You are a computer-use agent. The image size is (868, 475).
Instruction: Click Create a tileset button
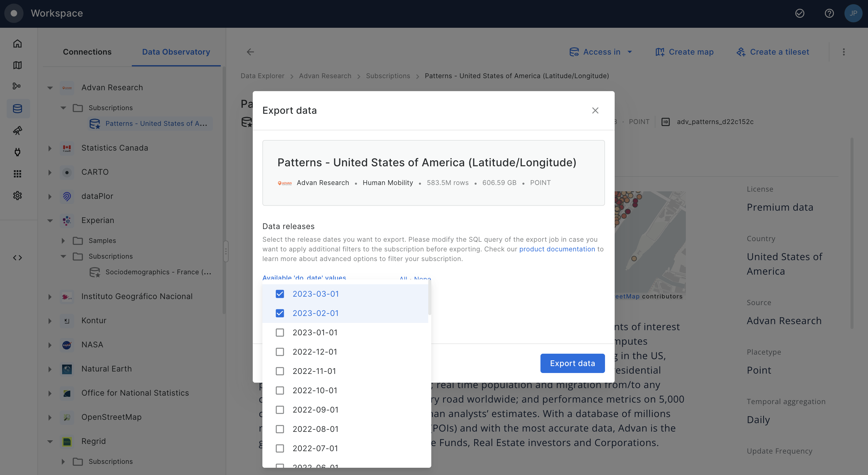tap(773, 52)
